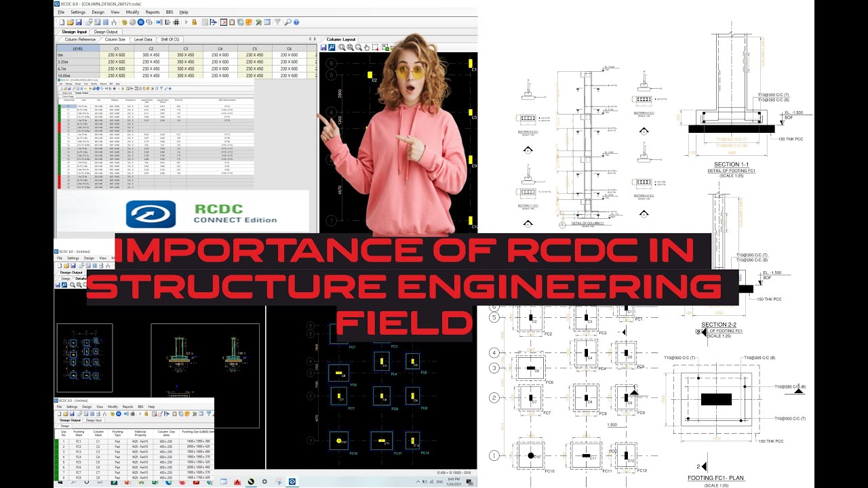This screenshot has width=868, height=488.
Task: Open Modify menu in column design window
Action: coord(132,12)
